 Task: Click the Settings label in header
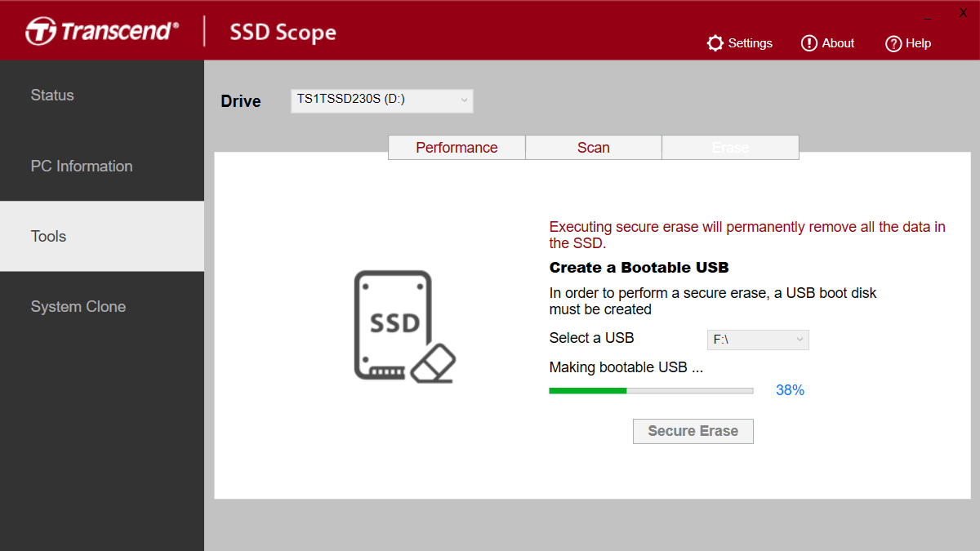click(x=751, y=43)
